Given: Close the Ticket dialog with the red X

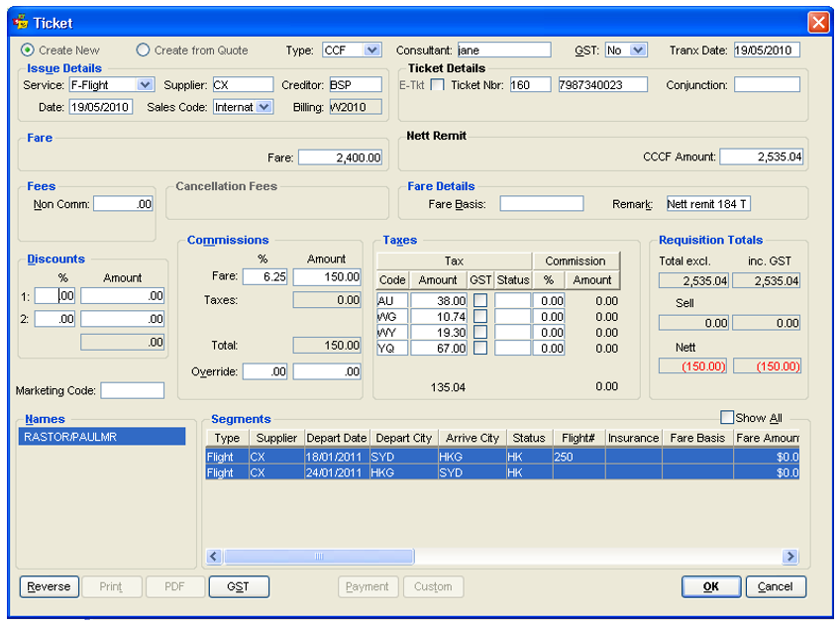Looking at the screenshot, I should pyautogui.click(x=818, y=23).
